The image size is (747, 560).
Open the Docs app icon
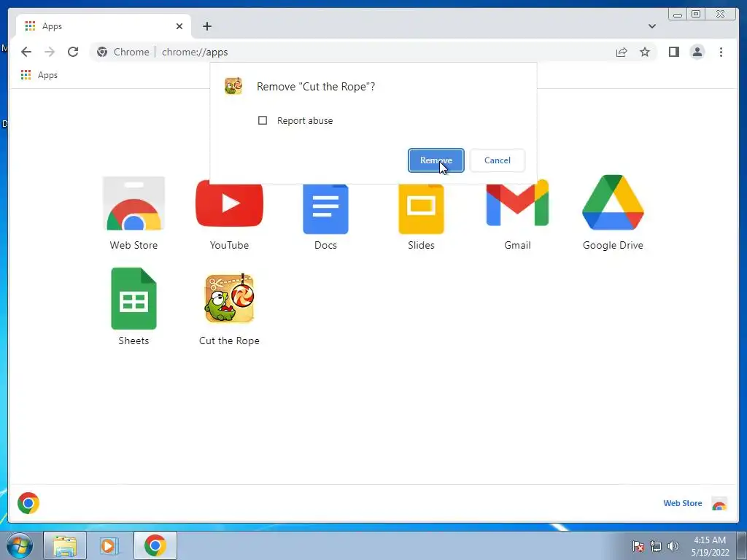tap(325, 209)
